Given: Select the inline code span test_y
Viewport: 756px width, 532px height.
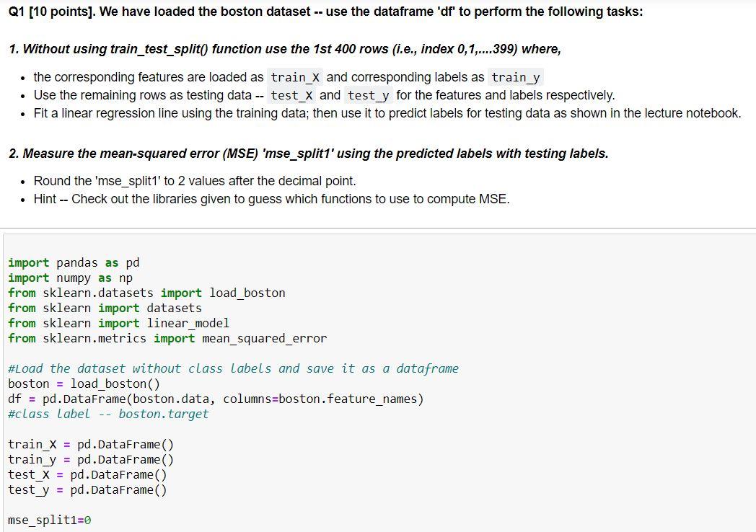Looking at the screenshot, I should tap(369, 95).
